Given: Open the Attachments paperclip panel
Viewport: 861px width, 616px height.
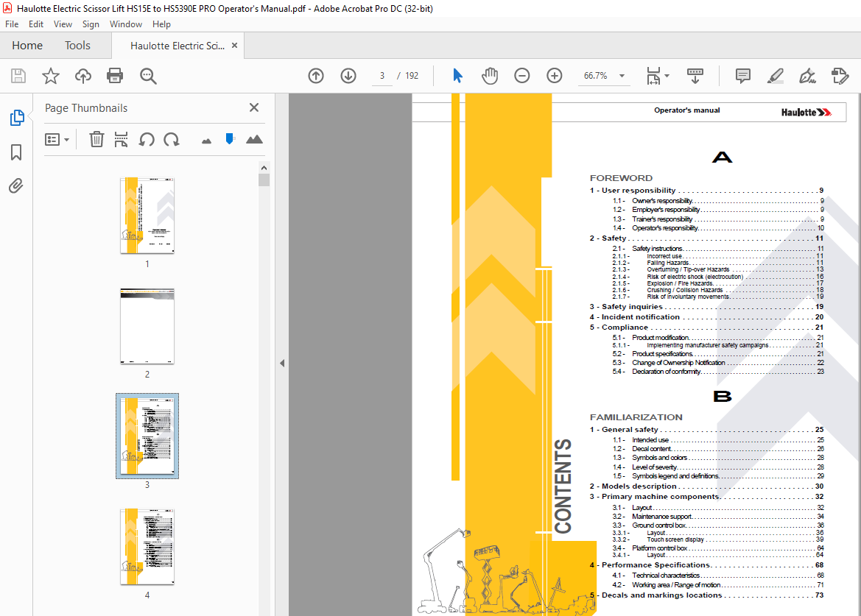Looking at the screenshot, I should tap(16, 186).
